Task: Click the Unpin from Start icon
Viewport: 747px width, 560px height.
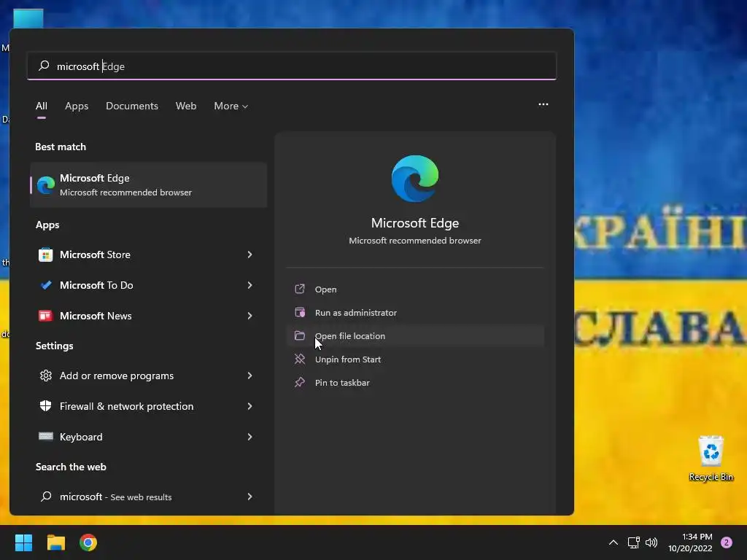Action: coord(300,359)
